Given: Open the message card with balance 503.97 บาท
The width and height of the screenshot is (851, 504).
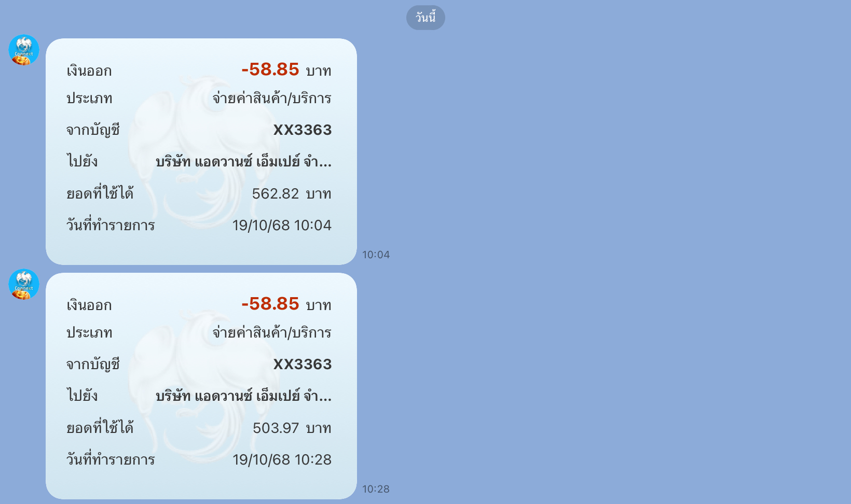Looking at the screenshot, I should 201,386.
